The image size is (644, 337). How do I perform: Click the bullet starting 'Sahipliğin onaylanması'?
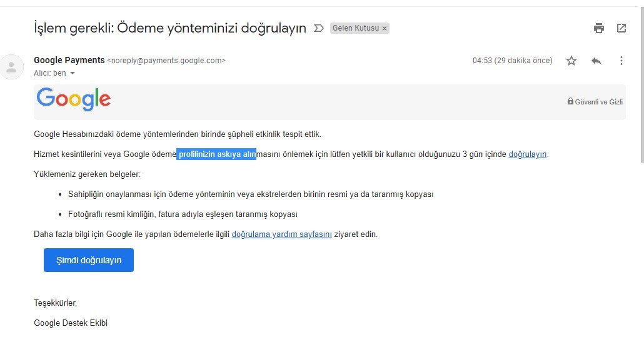tap(251, 194)
